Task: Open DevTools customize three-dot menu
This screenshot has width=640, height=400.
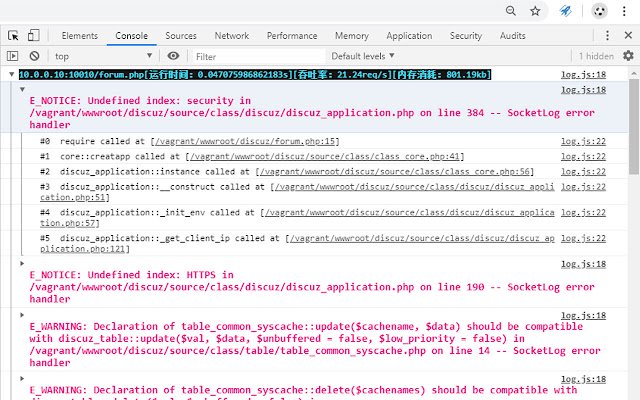Action: pyautogui.click(x=607, y=36)
